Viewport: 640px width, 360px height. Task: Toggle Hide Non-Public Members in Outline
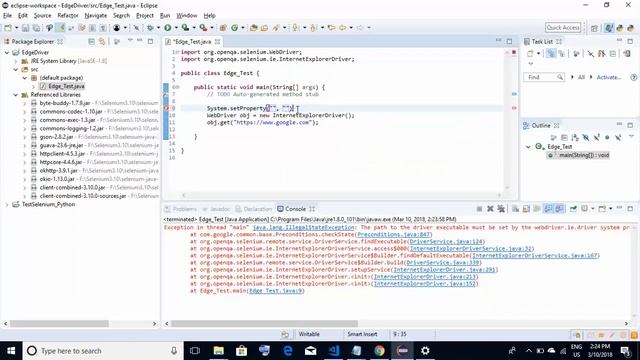[607, 138]
